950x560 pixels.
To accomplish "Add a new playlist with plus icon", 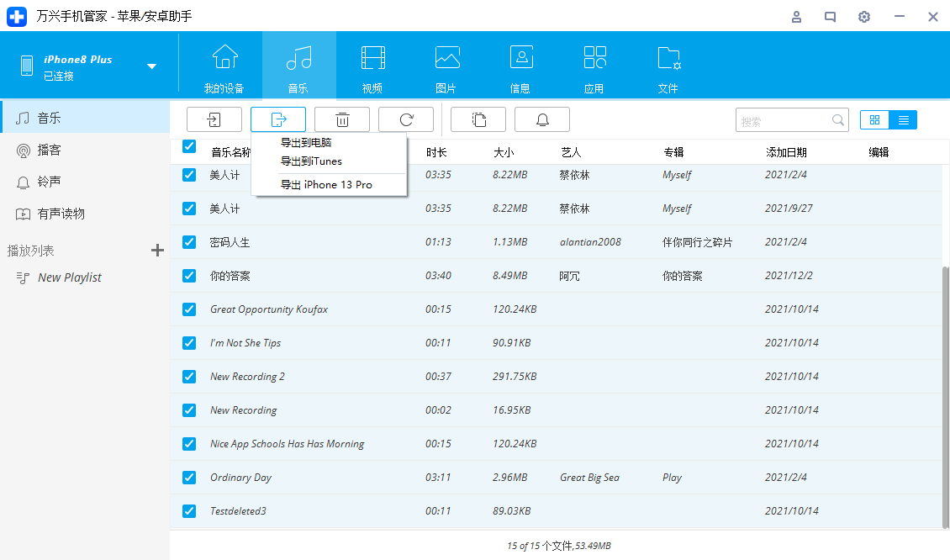I will point(156,250).
